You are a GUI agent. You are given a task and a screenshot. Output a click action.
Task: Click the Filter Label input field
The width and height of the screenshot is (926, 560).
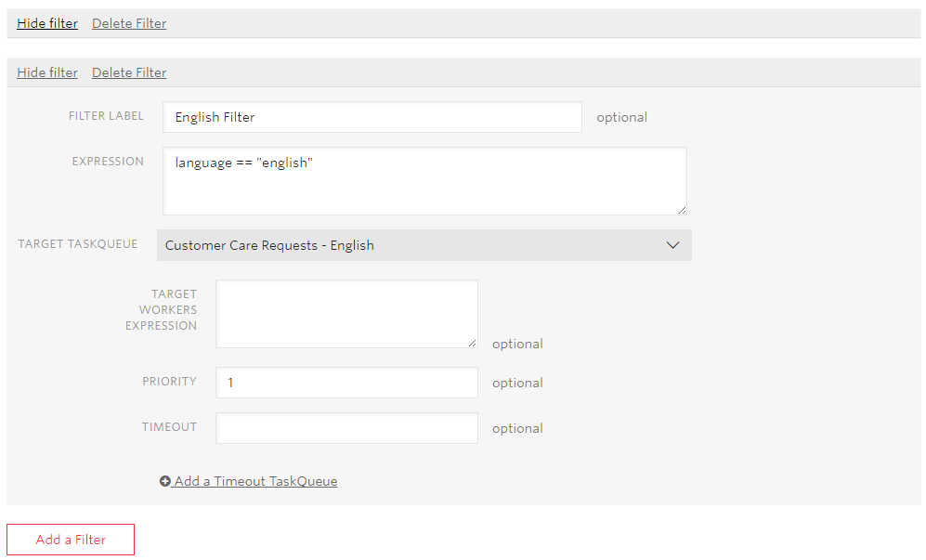pos(372,117)
